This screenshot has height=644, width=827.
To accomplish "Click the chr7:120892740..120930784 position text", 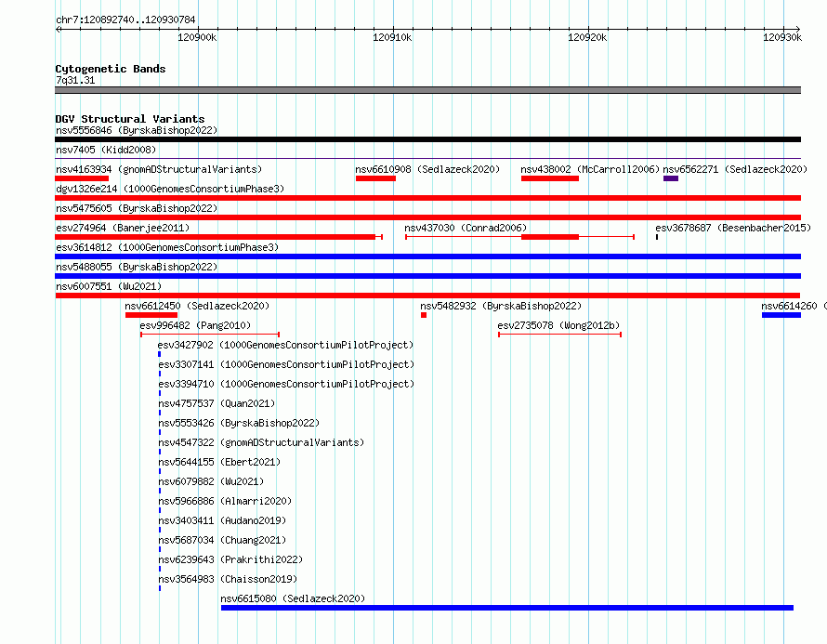I will click(125, 20).
